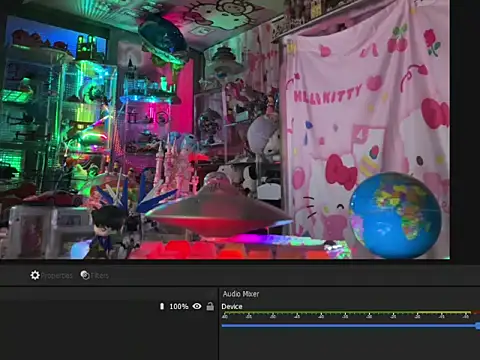Click the 100% battery level label
This screenshot has width=480, height=360.
179,306
